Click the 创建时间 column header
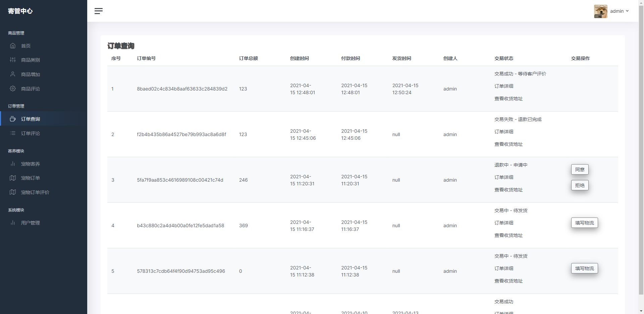 point(300,58)
